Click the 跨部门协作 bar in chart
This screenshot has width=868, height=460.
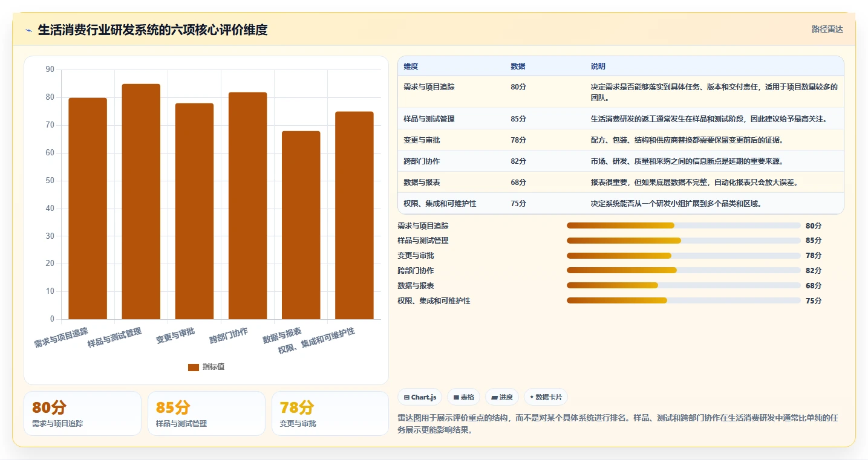click(247, 206)
